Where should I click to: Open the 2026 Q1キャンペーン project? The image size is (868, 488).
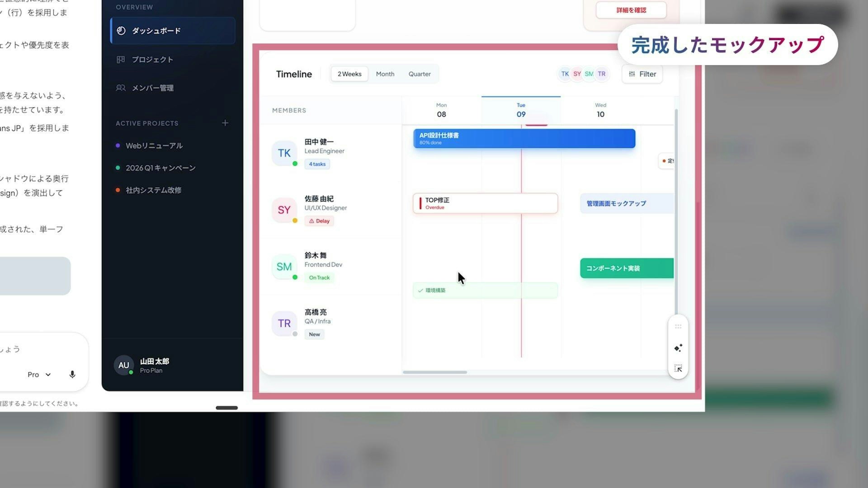tap(160, 168)
